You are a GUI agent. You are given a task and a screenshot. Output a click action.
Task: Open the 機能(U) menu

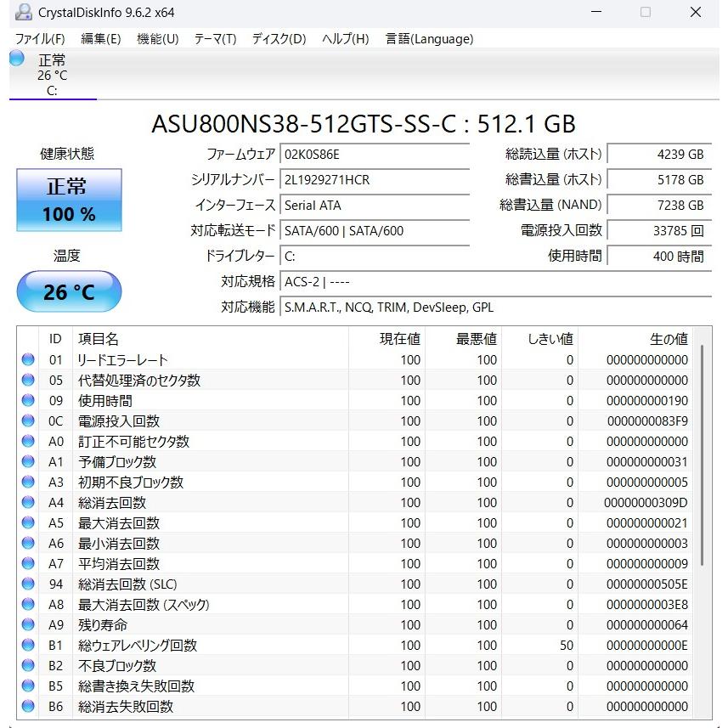[158, 38]
